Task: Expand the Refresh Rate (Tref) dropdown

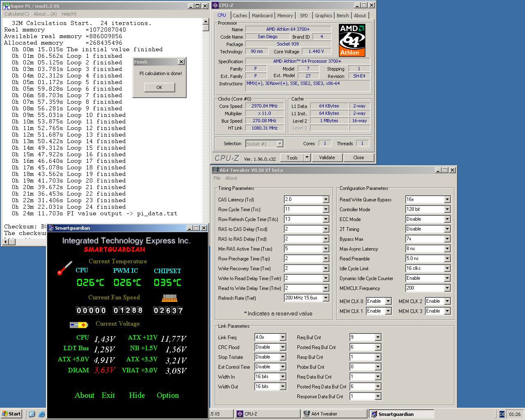Action: 326,298
